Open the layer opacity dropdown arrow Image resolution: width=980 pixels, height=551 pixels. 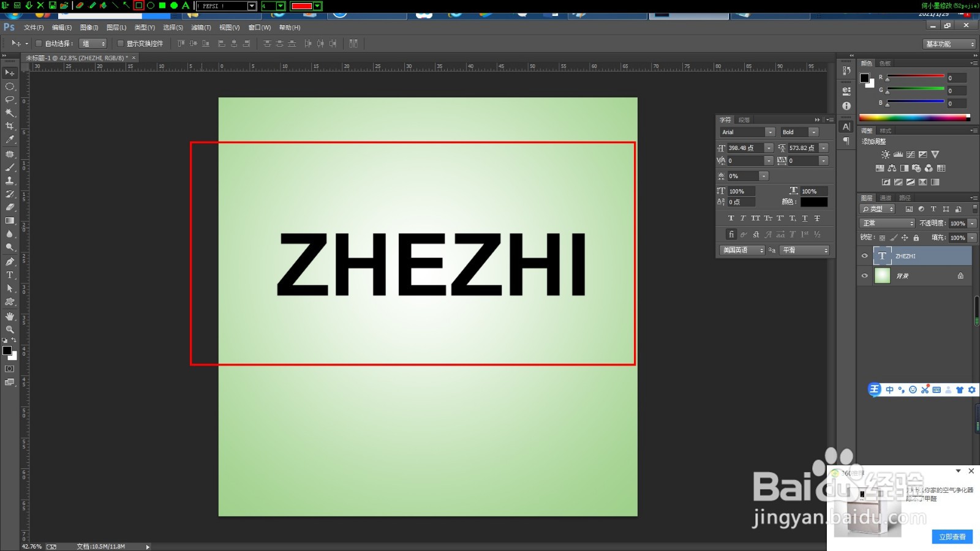(x=972, y=223)
